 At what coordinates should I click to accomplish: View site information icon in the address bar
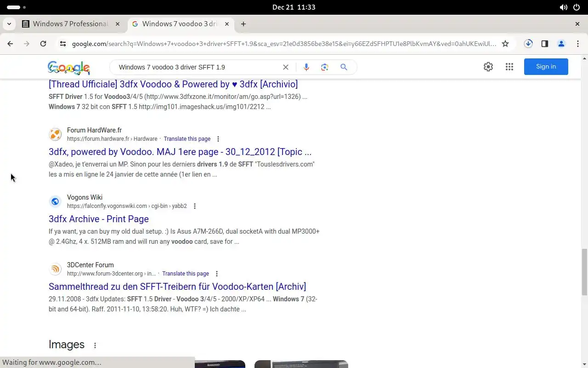coord(63,44)
